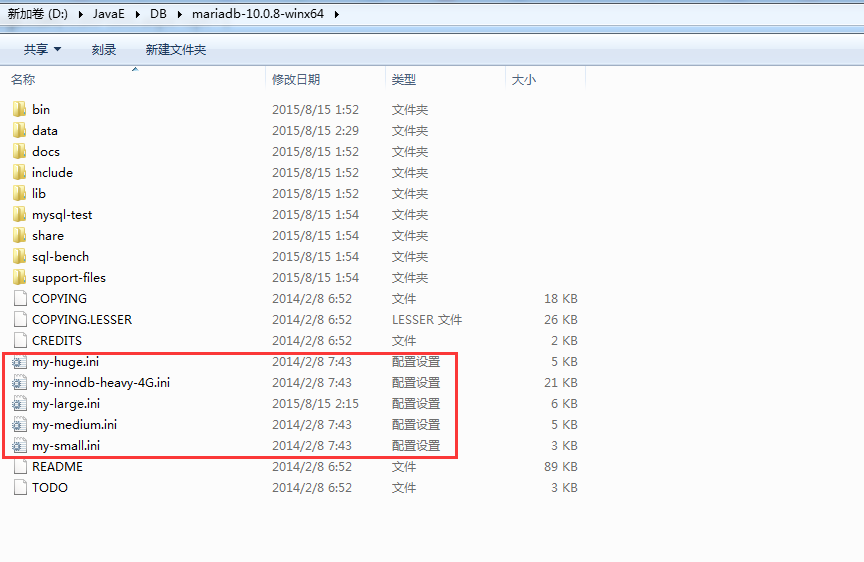Go to JavaE in the breadcrumb
864x562 pixels.
coord(109,14)
